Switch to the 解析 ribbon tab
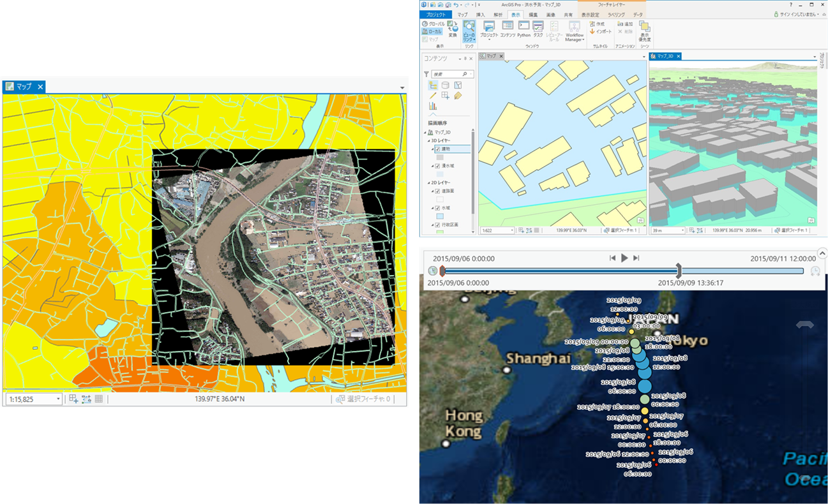Image resolution: width=828 pixels, height=504 pixels. tap(497, 14)
